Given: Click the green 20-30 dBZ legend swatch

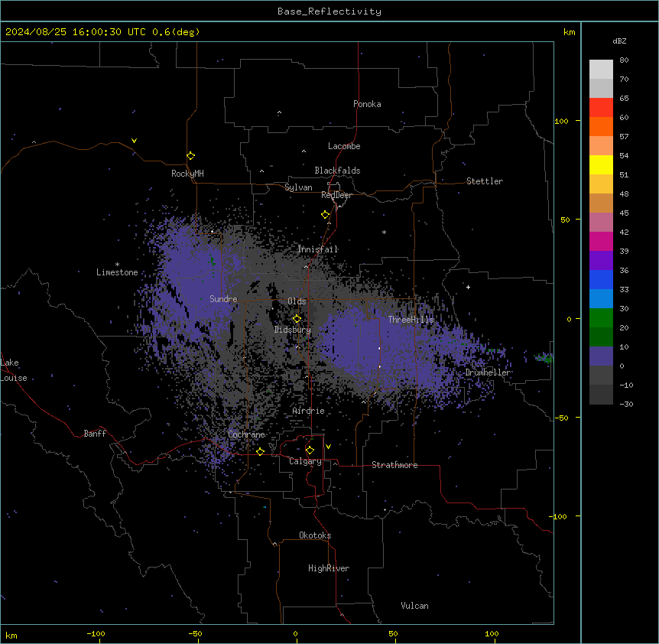Looking at the screenshot, I should (601, 318).
